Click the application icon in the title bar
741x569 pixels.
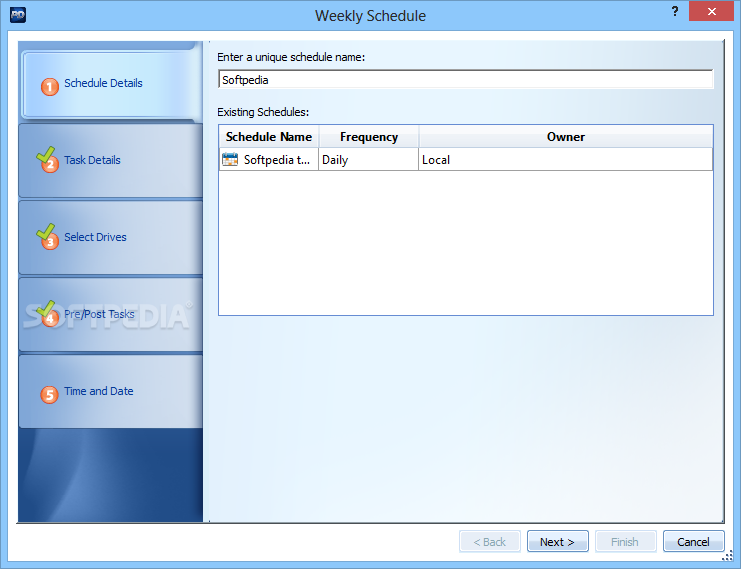(x=18, y=15)
